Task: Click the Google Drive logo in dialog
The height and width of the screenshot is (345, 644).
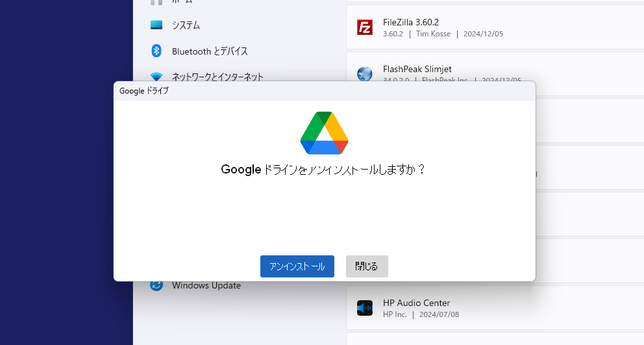Action: [324, 133]
